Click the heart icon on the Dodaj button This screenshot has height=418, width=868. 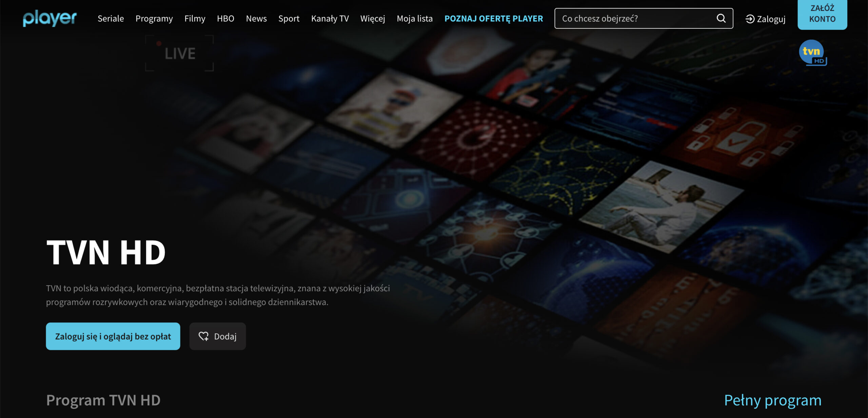[x=203, y=336]
